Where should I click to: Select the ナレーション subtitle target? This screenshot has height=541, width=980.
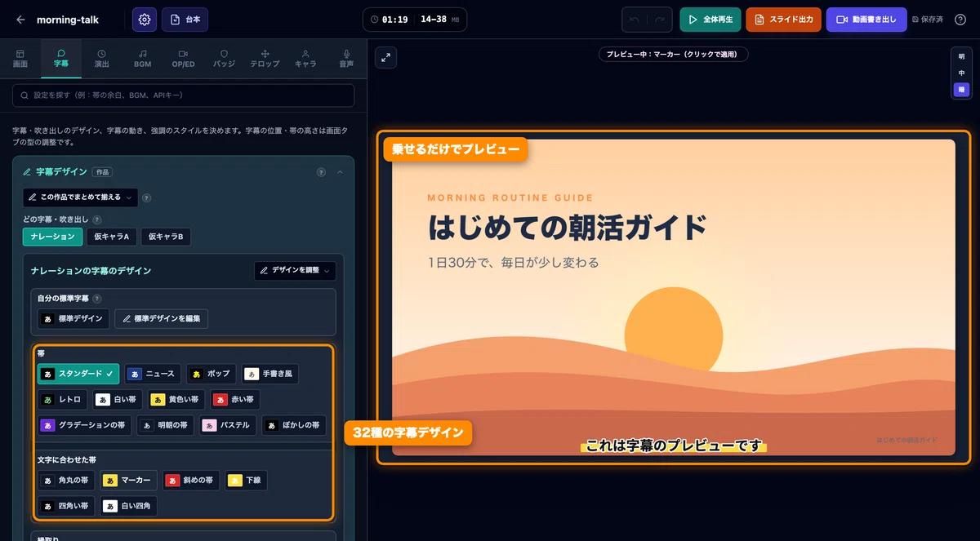53,237
